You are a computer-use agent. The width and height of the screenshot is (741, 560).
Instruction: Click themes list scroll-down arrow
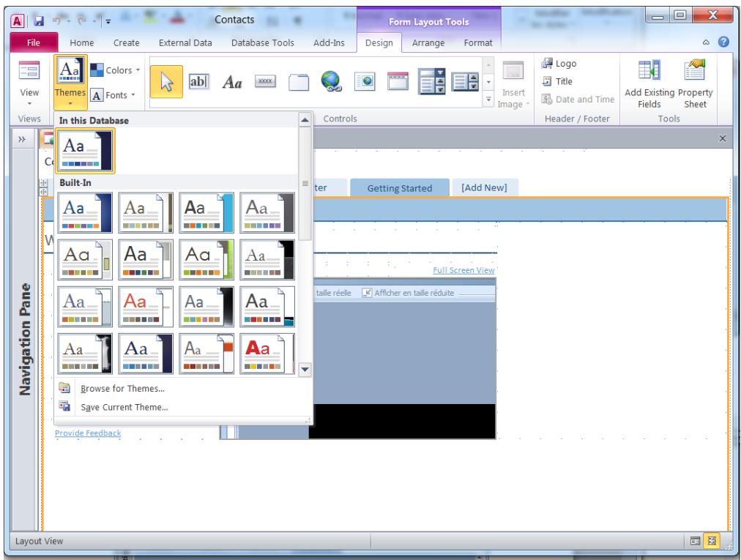click(x=305, y=369)
